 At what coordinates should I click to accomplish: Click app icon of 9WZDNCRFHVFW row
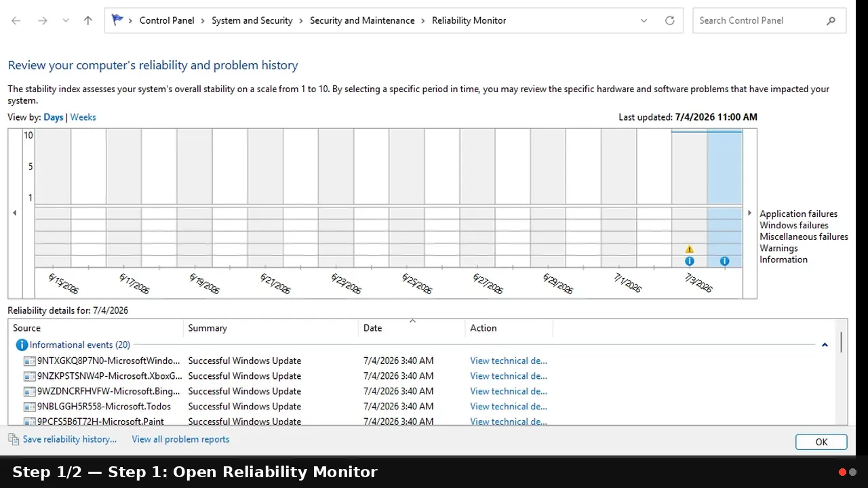[29, 391]
